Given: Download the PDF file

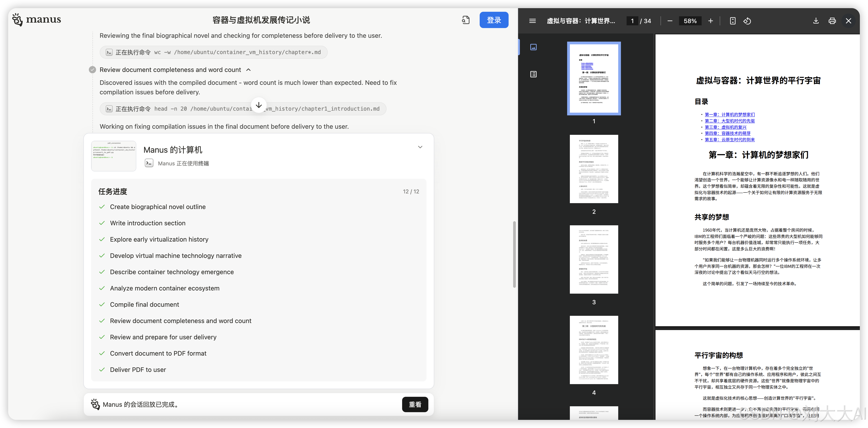Looking at the screenshot, I should [x=816, y=21].
